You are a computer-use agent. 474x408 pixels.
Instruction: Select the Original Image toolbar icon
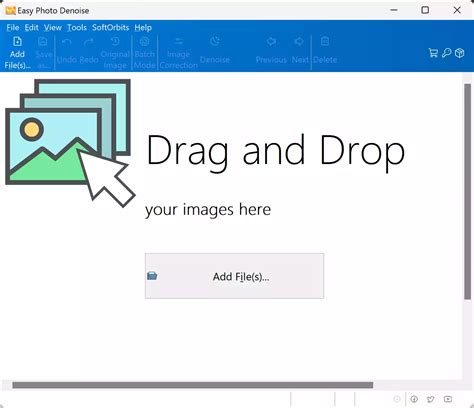click(115, 41)
